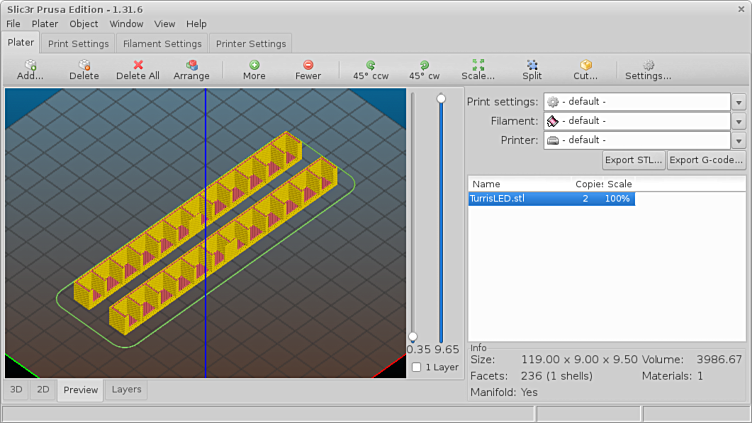Rotate object 45° counter-clockwise

pos(370,66)
